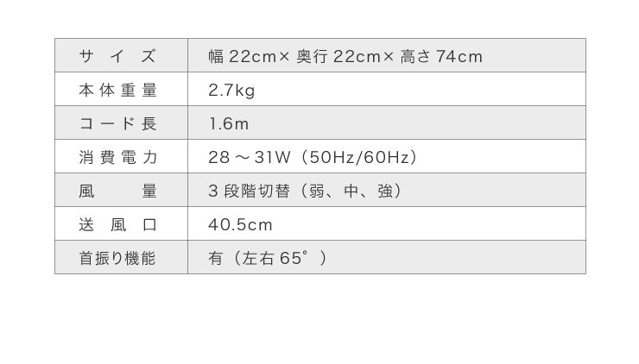Click the 28 wattage number
Viewport: 639px width, 364px height.
click(x=218, y=157)
